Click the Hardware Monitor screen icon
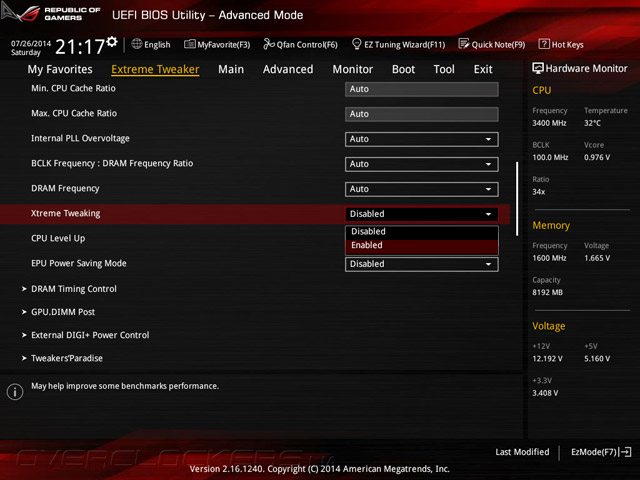The width and height of the screenshot is (640, 480). [538, 68]
